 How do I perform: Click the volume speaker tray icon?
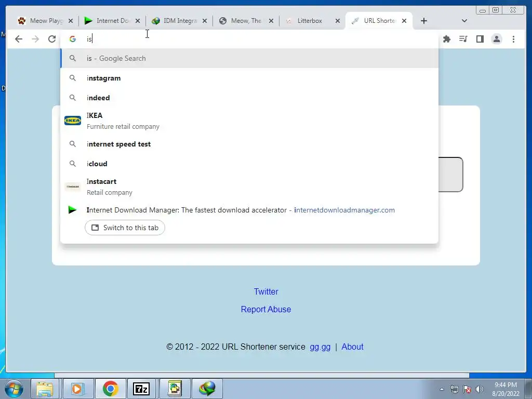479,389
